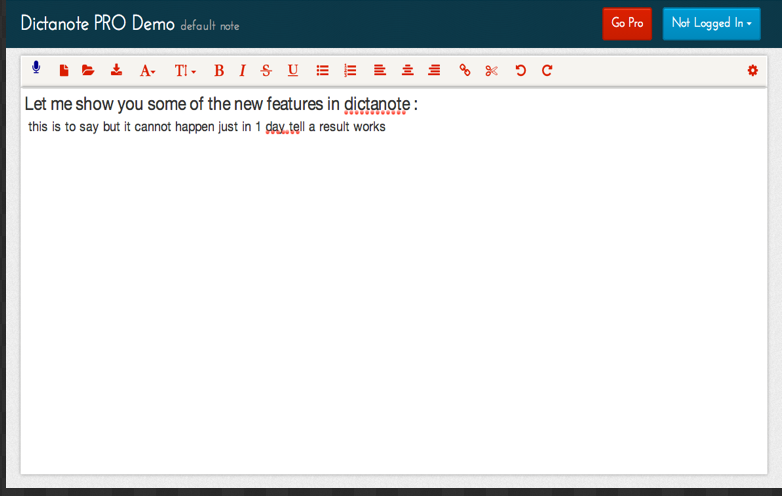Cut selection with the scissors icon
The width and height of the screenshot is (782, 496).
(492, 71)
